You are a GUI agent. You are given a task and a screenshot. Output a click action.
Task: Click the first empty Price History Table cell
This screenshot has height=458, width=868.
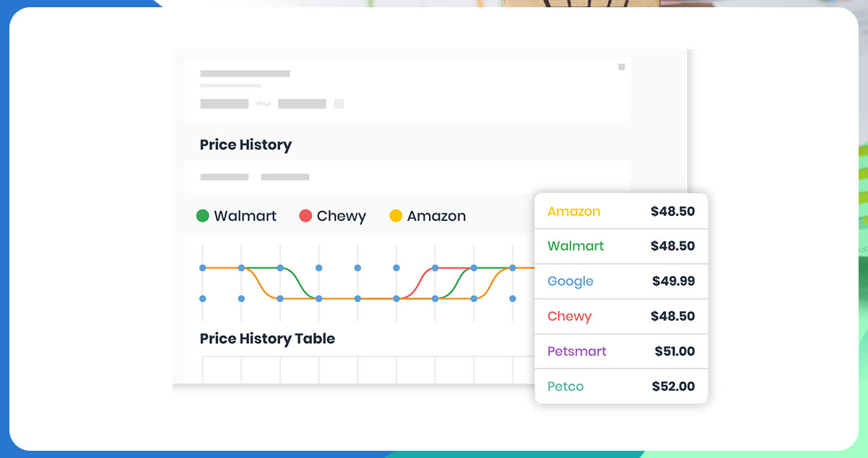click(x=222, y=369)
